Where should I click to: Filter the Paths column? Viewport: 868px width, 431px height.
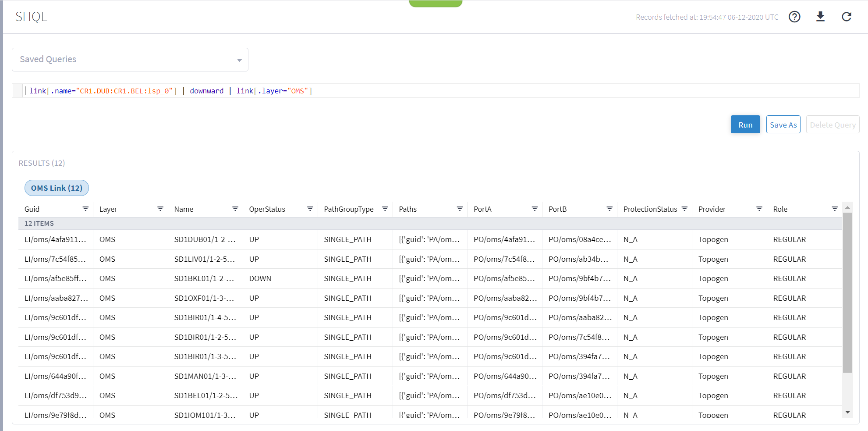(x=460, y=209)
